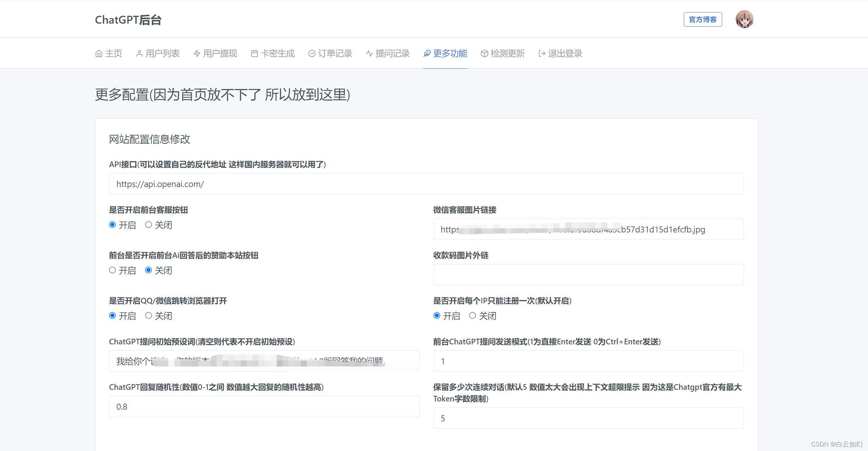Click the 官方博客 button
868x451 pixels.
click(703, 20)
